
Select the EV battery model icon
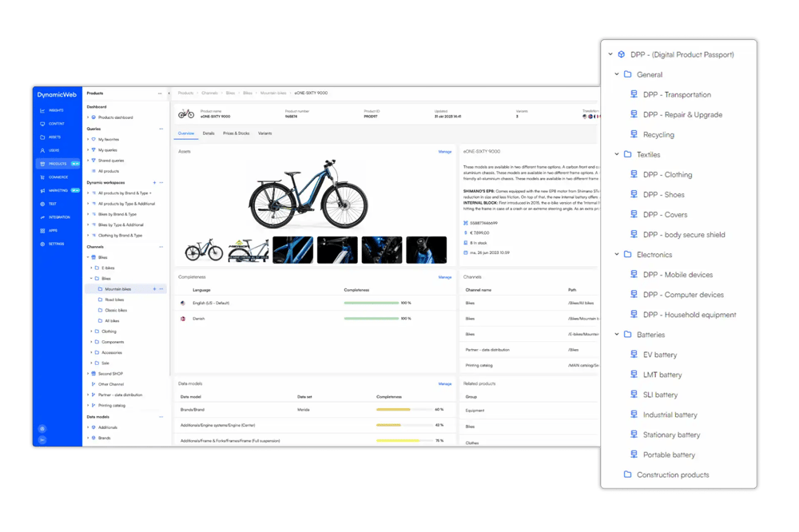point(634,354)
